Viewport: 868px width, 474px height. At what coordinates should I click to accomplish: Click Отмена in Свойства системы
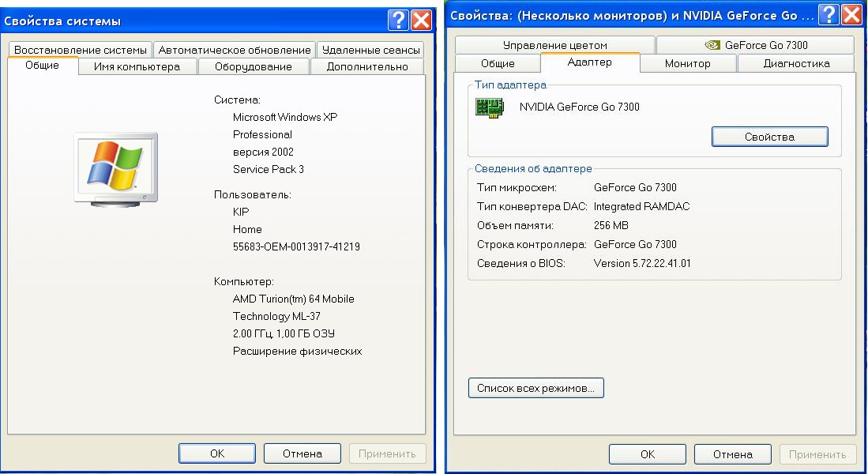click(x=302, y=453)
